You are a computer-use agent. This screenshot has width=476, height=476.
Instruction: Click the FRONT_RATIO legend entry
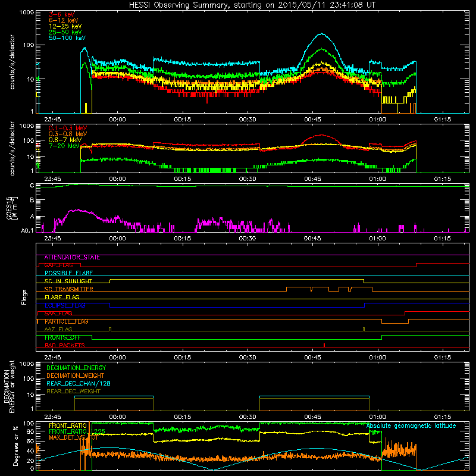click(x=68, y=426)
